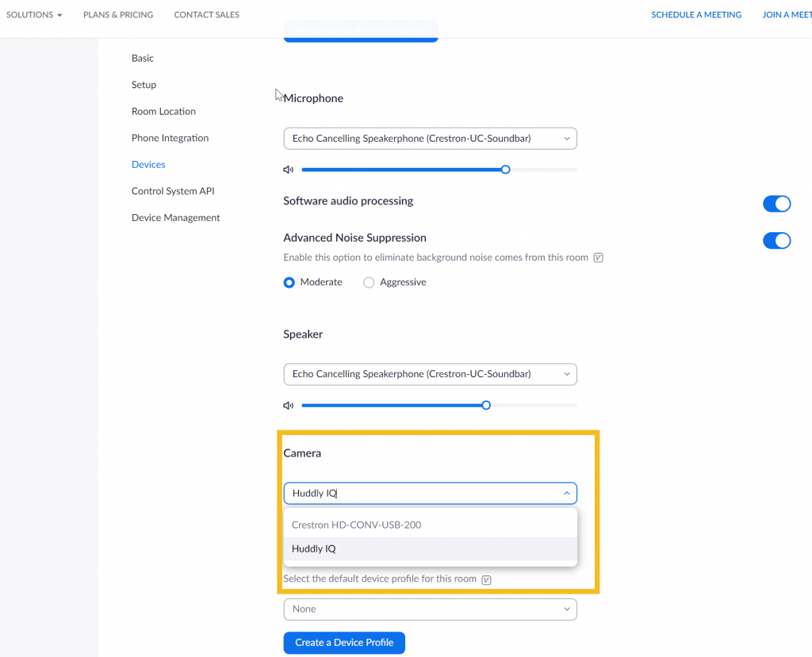812x657 pixels.
Task: Select the Aggressive noise suppression option
Action: click(368, 283)
